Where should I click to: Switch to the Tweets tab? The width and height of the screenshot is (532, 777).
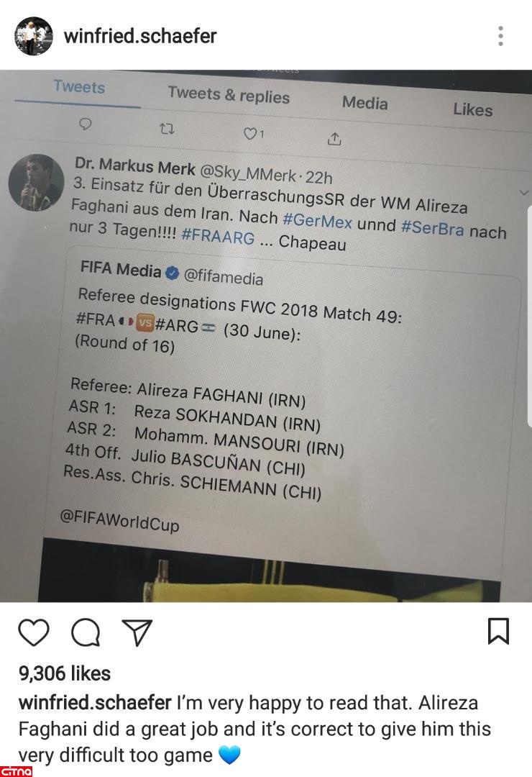[79, 87]
